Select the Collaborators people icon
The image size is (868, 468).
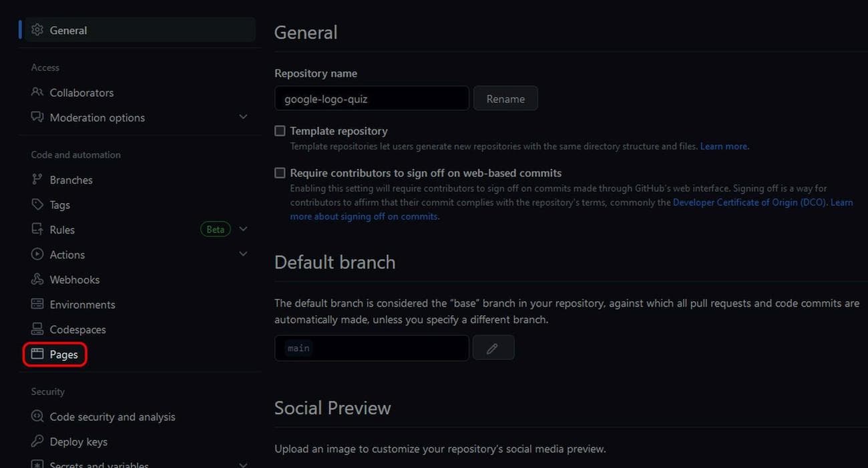pos(37,92)
